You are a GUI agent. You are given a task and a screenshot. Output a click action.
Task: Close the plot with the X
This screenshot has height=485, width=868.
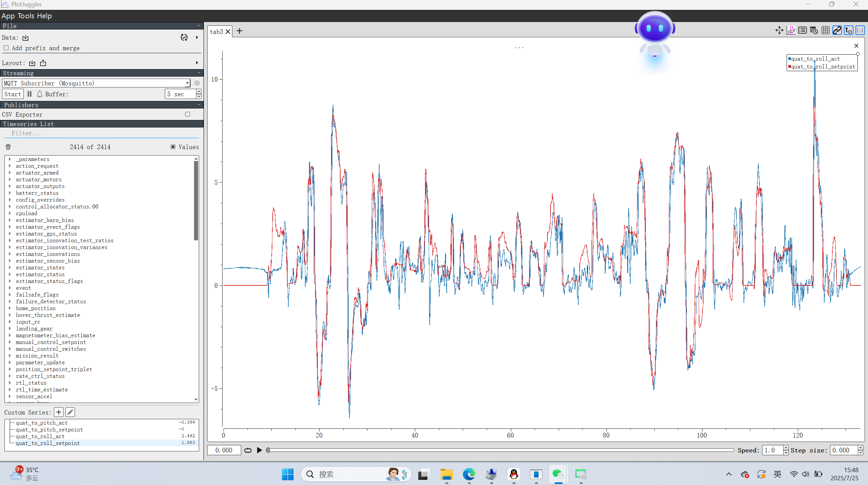click(856, 46)
